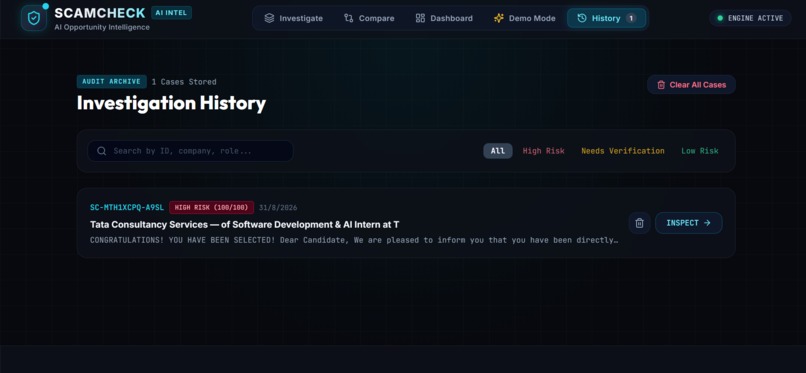Inspect the Tata Consultancy Services case

pos(688,223)
